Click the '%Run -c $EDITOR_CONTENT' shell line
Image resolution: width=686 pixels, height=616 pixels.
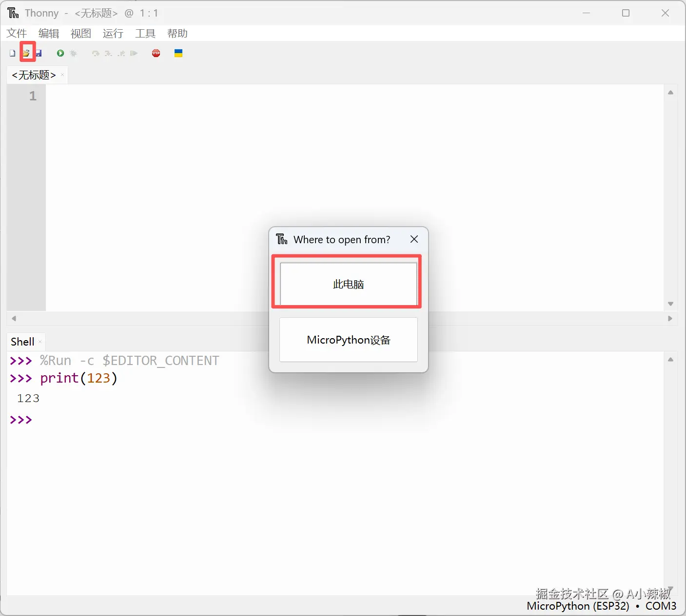click(129, 361)
